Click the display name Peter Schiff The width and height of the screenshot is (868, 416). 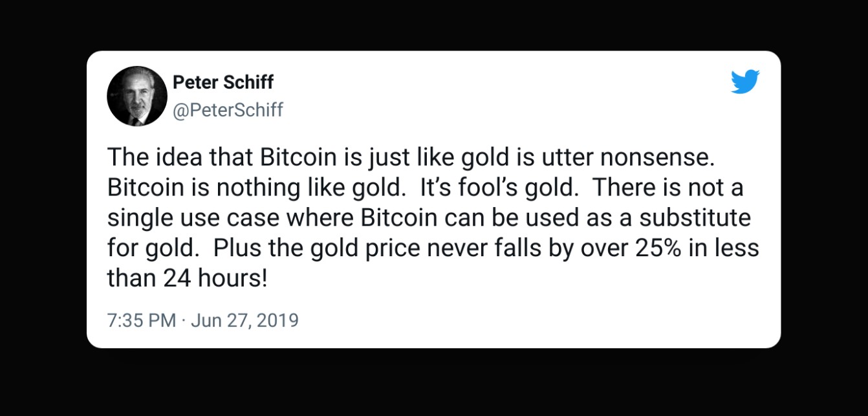click(x=223, y=83)
